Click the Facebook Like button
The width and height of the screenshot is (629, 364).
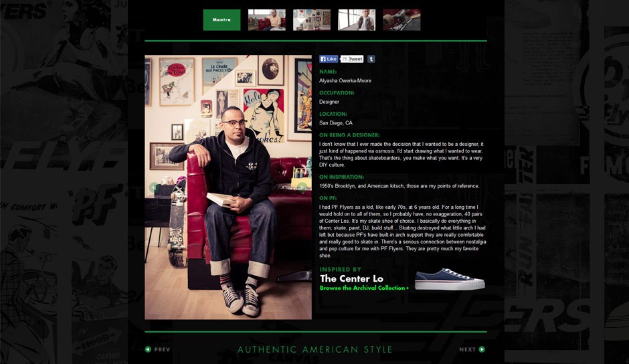point(329,59)
